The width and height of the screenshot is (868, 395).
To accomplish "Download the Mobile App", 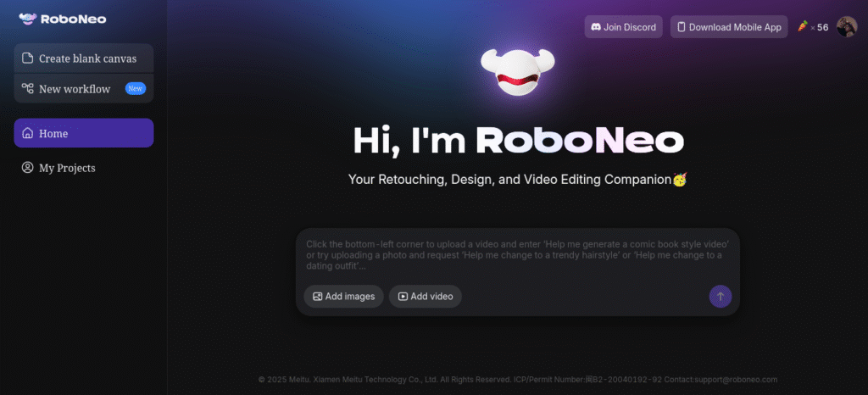I will coord(729,27).
